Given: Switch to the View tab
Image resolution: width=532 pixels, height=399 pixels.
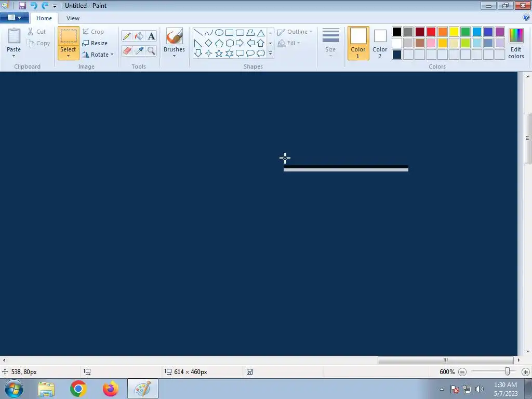Looking at the screenshot, I should click(x=73, y=18).
